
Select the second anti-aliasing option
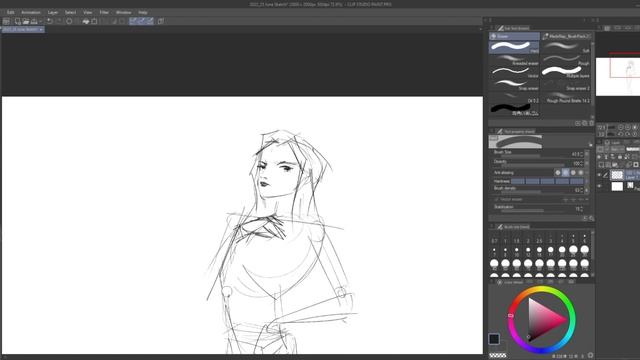pyautogui.click(x=565, y=173)
